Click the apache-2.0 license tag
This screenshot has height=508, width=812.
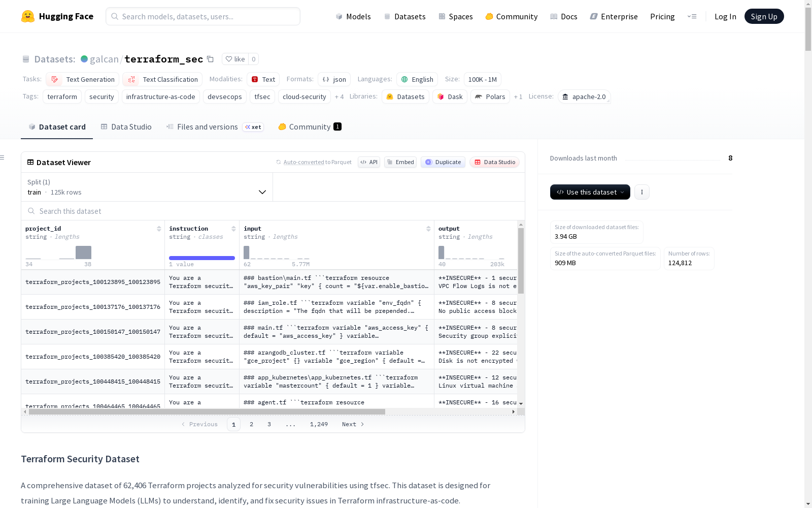[x=584, y=97]
